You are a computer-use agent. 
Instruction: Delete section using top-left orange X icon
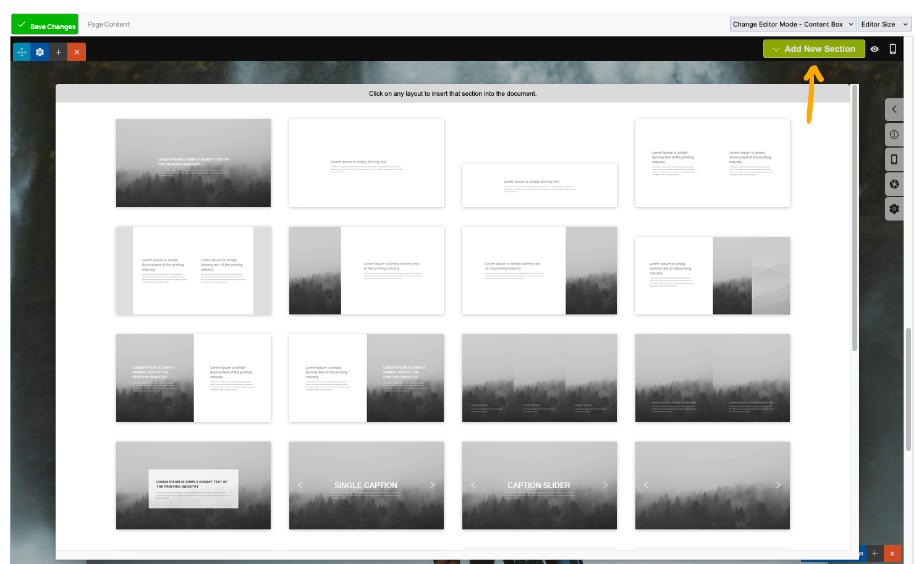77,53
